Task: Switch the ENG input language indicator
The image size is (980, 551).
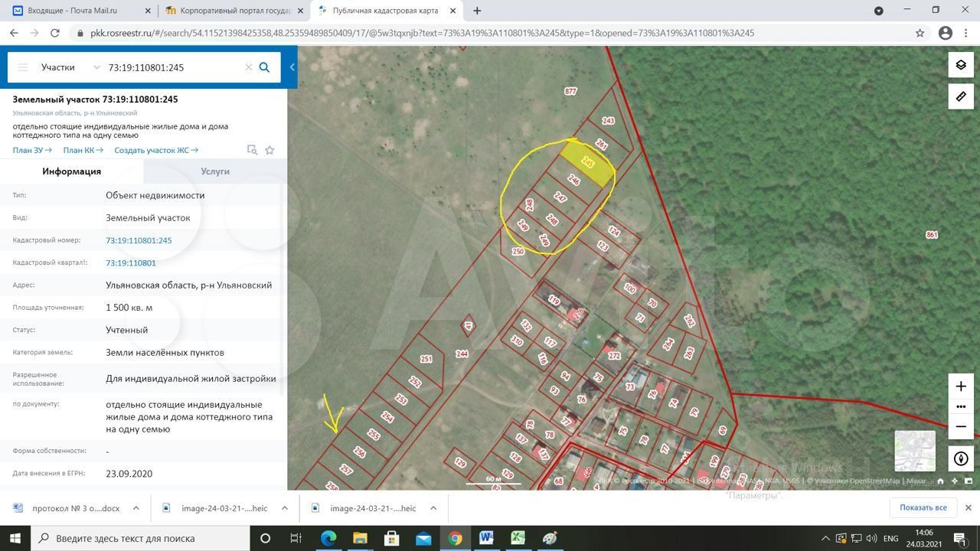Action: click(x=890, y=538)
